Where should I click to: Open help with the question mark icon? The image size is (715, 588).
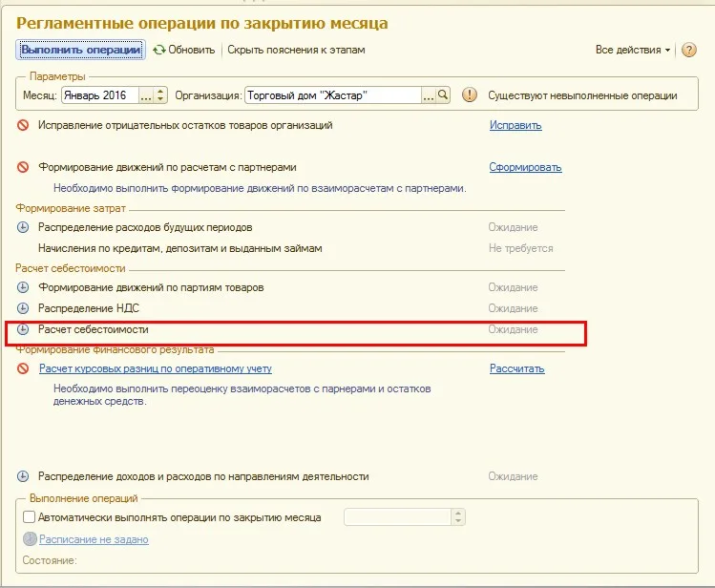(x=688, y=50)
